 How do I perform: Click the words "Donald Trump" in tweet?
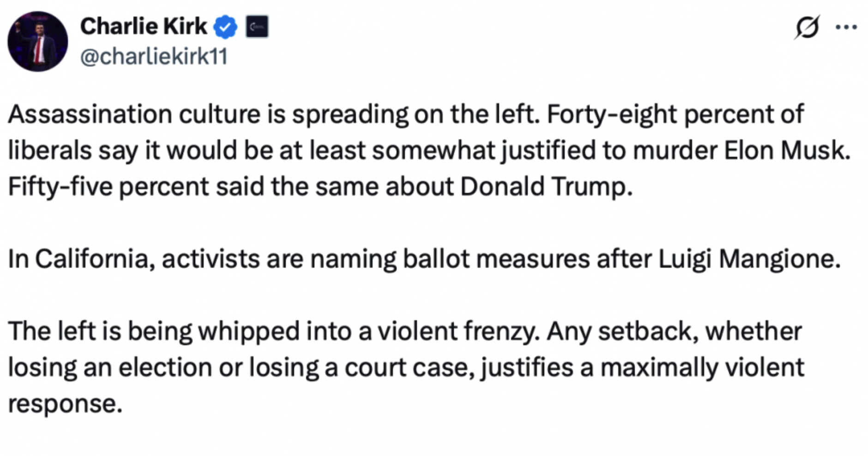click(546, 187)
